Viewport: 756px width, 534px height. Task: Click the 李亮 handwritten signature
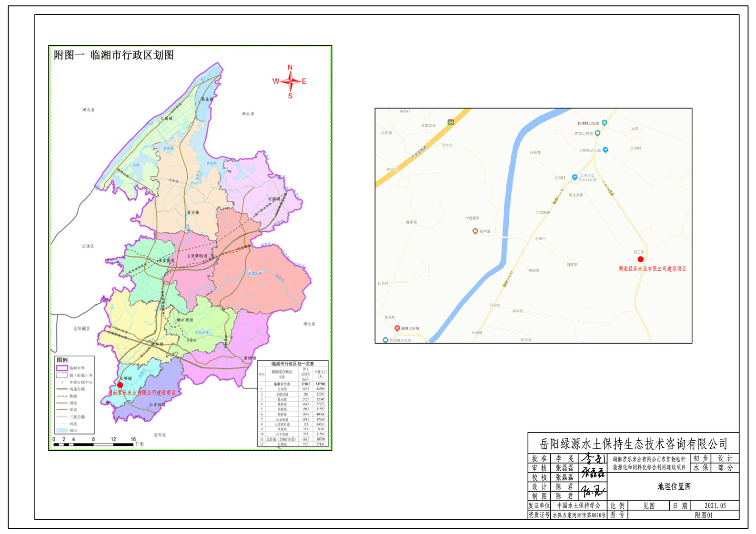point(593,459)
